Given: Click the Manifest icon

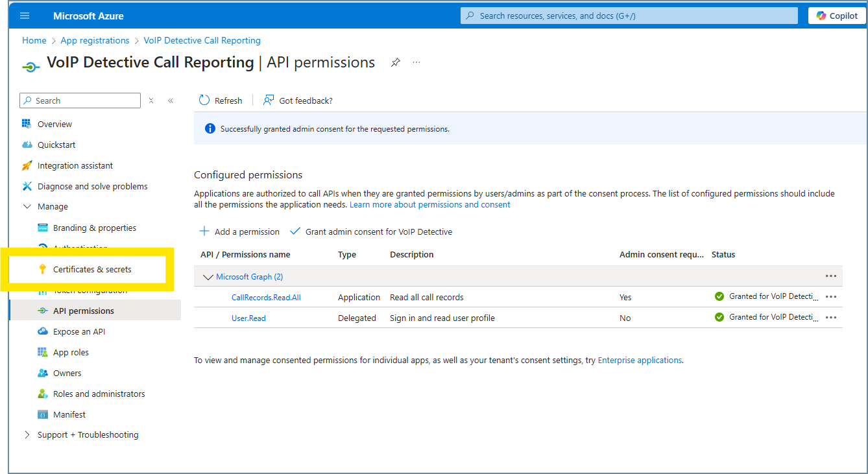Looking at the screenshot, I should coord(43,414).
